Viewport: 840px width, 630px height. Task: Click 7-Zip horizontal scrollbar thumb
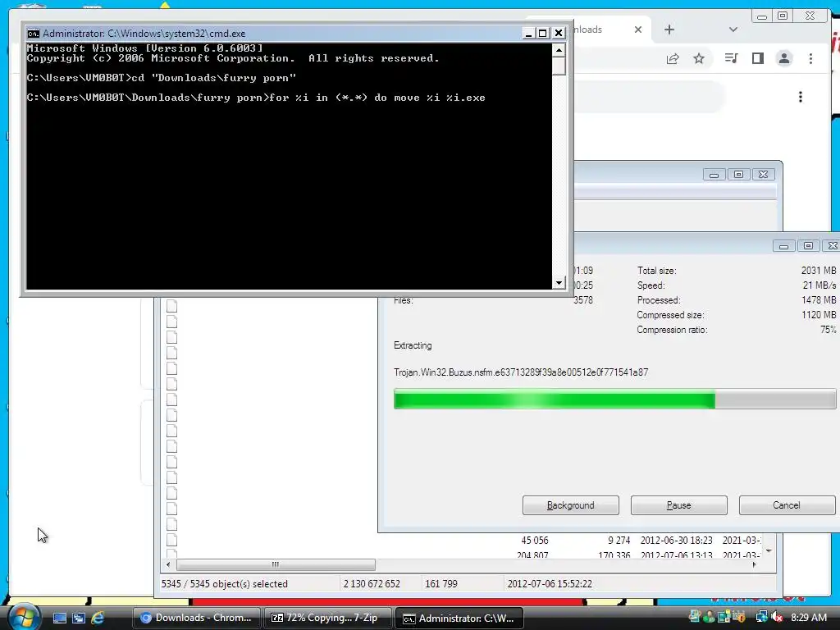coord(276,564)
